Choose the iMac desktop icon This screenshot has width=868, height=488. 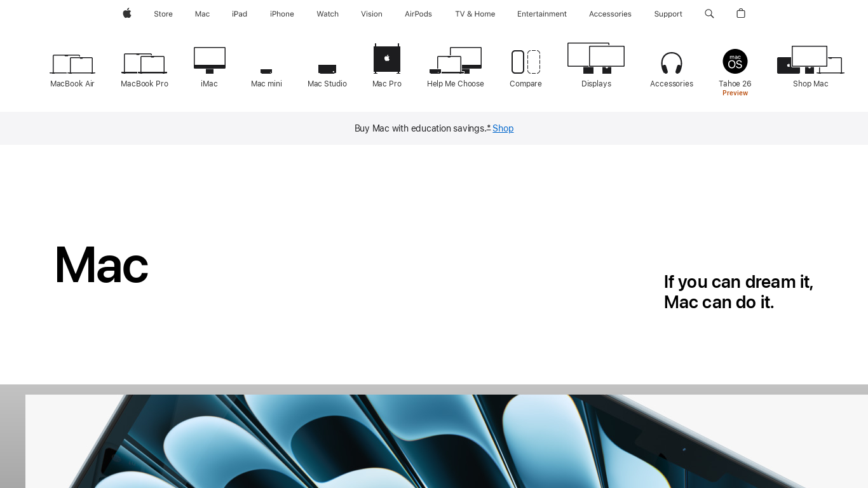210,60
